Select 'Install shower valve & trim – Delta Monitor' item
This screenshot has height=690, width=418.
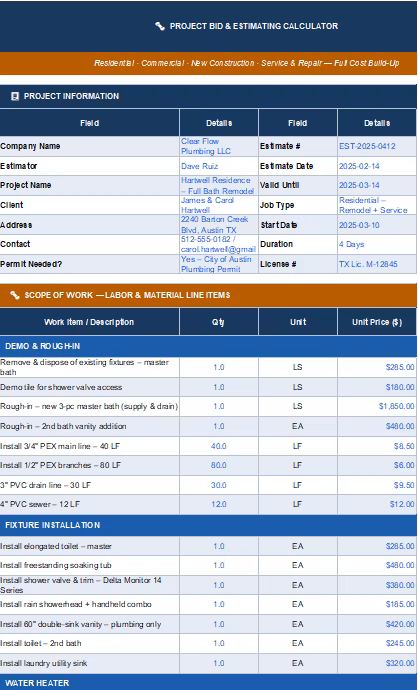pyautogui.click(x=81, y=585)
